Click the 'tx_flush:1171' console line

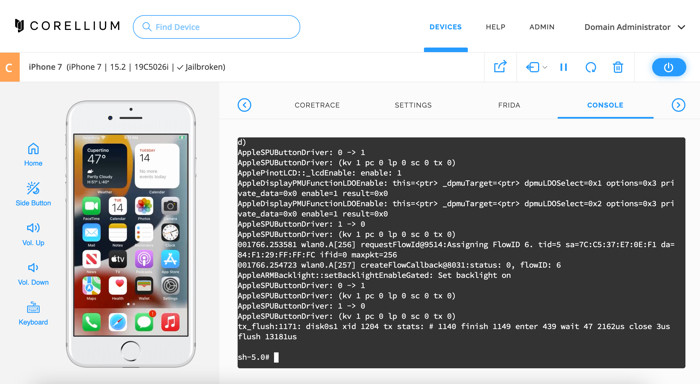coord(454,331)
